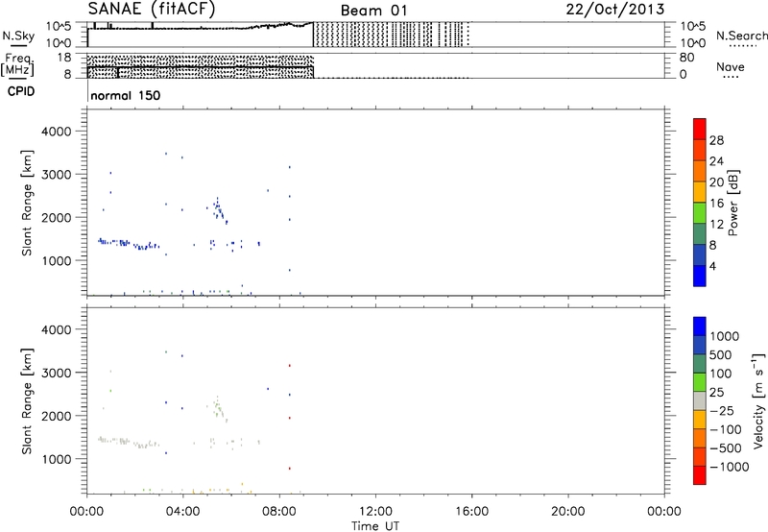Click the 04:00 time axis tick label
The width and height of the screenshot is (768, 532).
[182, 512]
